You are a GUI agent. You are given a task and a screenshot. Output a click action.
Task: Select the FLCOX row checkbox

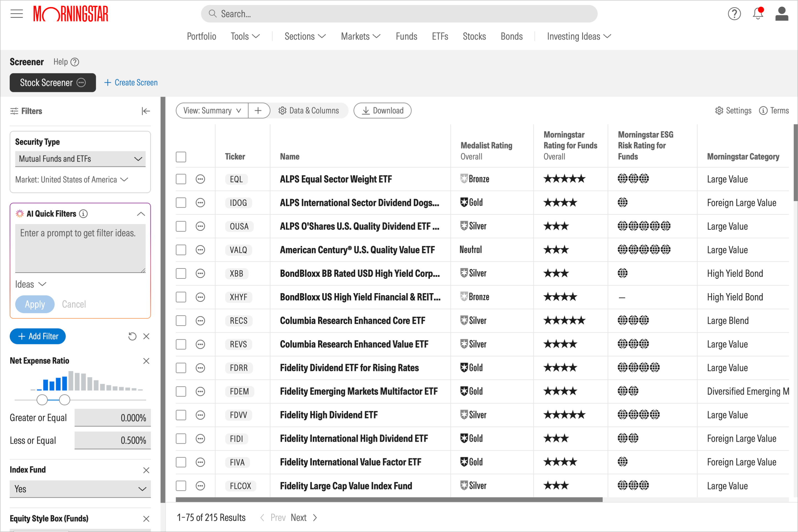pyautogui.click(x=181, y=486)
